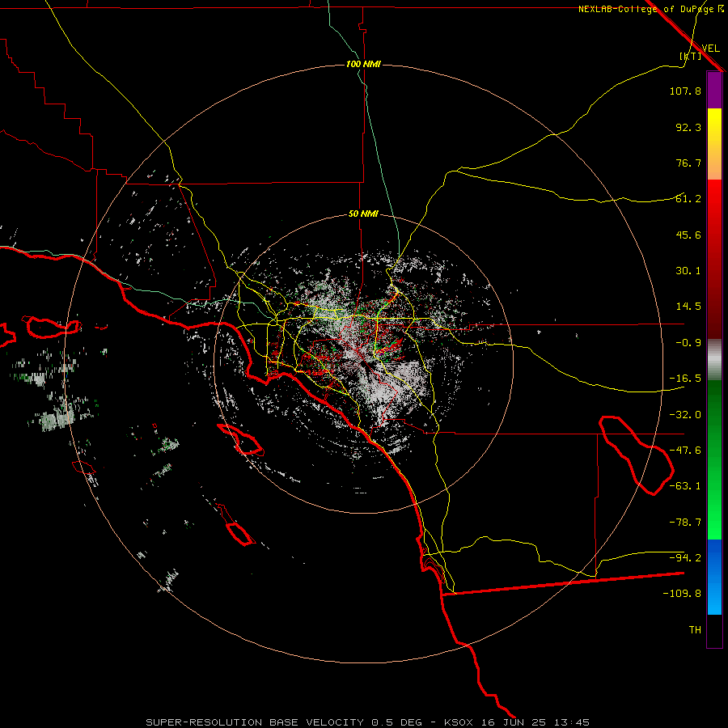Viewport: 728px width, 728px height.
Task: Click the large gray echo patch offshore west
Action: click(57, 419)
